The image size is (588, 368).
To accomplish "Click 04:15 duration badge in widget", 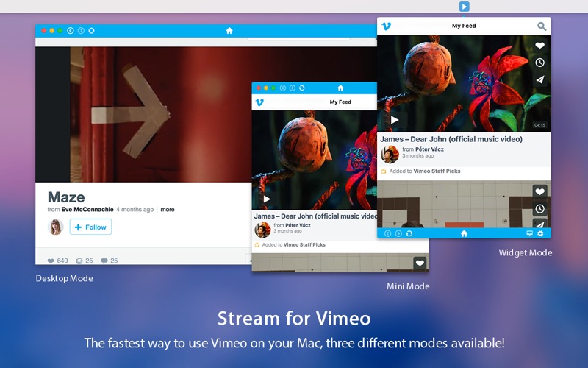I will coord(539,125).
